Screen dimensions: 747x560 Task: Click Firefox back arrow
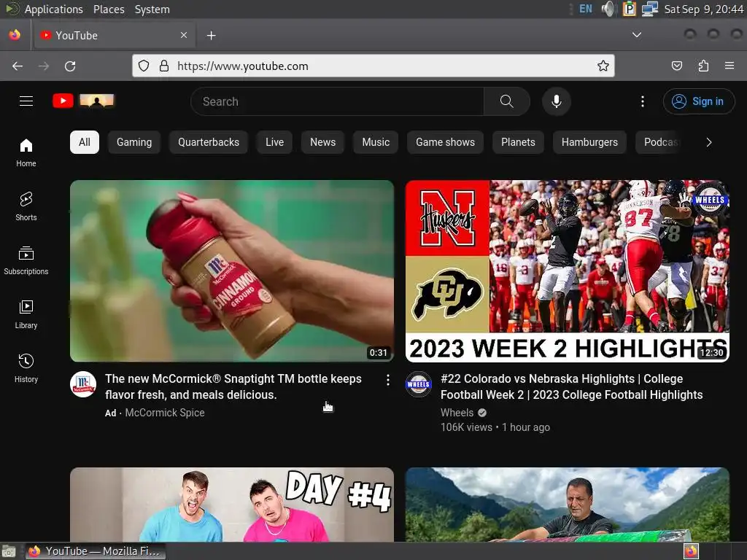click(18, 66)
